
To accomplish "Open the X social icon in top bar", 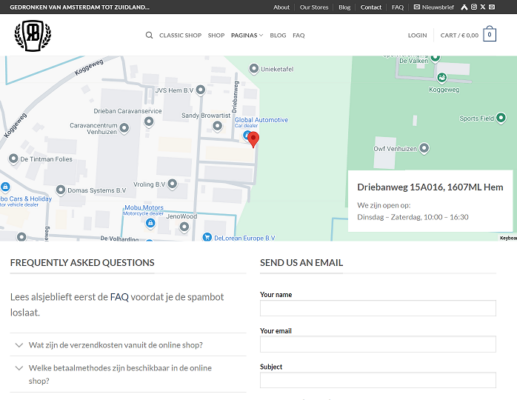I will click(483, 7).
